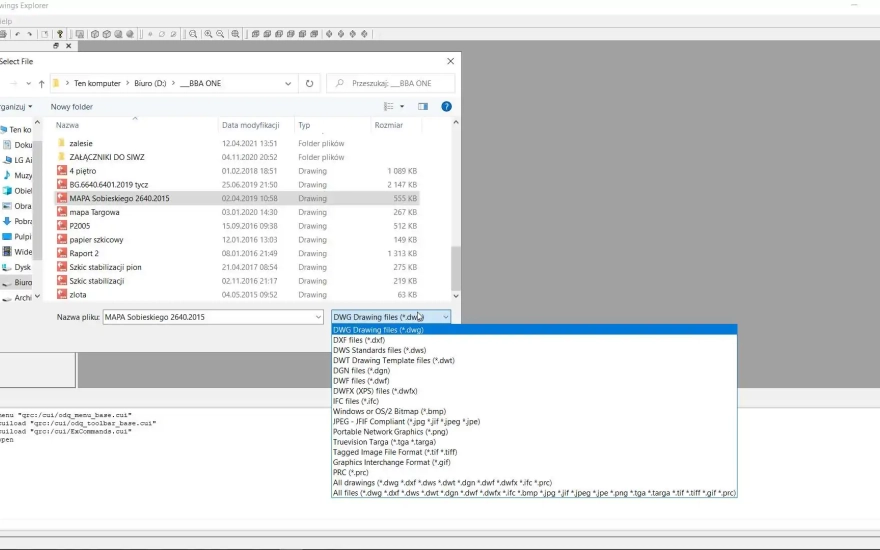Go up one folder with the up arrow
The height and width of the screenshot is (550, 880).
41,84
